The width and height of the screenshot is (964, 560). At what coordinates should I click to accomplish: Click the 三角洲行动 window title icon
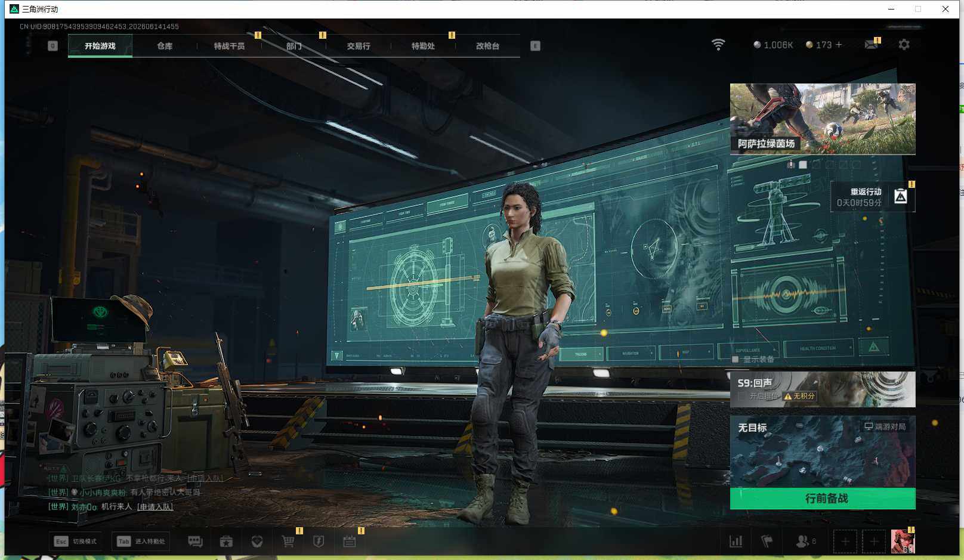14,9
